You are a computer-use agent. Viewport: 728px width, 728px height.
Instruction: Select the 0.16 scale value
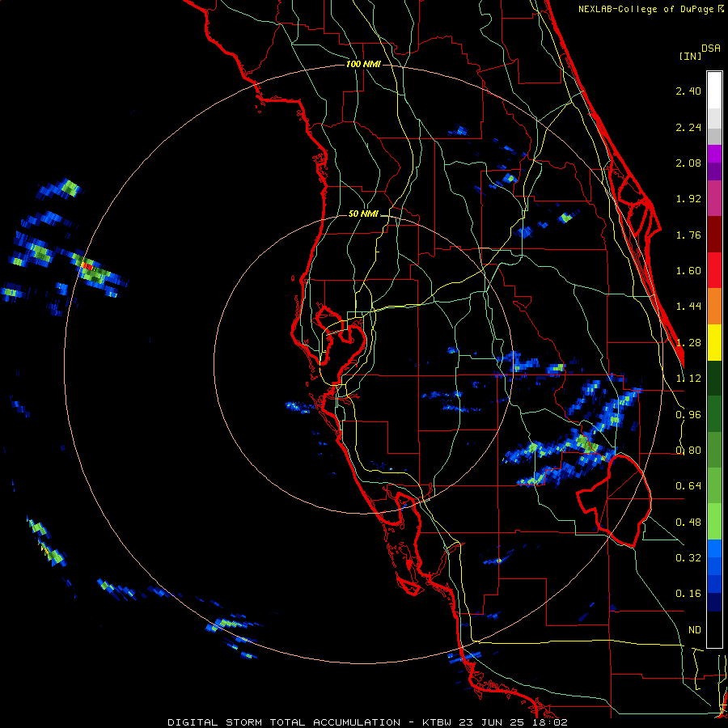coord(688,594)
